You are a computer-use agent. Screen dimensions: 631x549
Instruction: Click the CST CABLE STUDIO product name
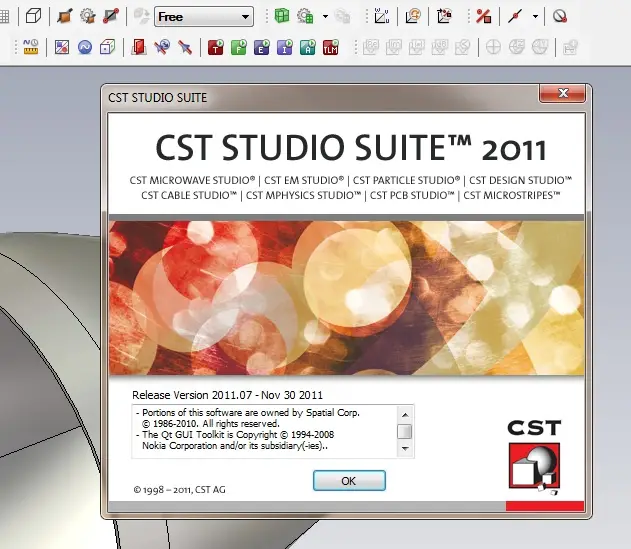click(189, 195)
